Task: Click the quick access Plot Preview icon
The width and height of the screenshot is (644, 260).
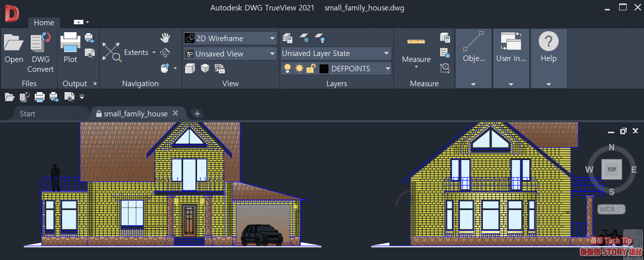Action: click(x=69, y=97)
